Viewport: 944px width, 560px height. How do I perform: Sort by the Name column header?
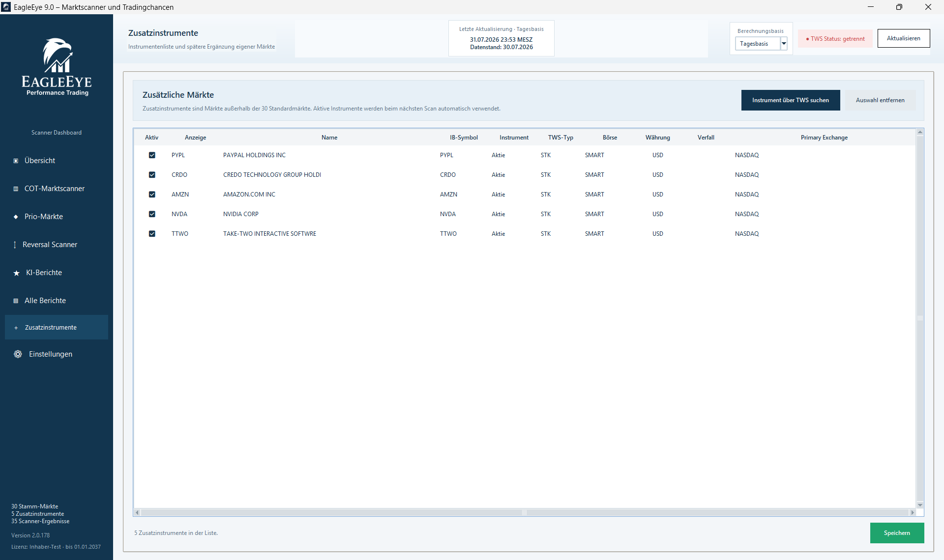(329, 138)
